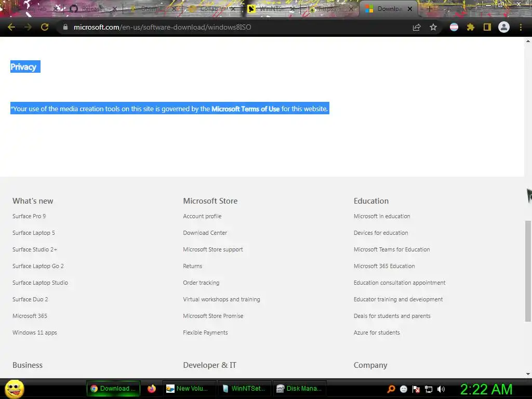Open the Returns link
The width and height of the screenshot is (532, 399).
pos(192,266)
